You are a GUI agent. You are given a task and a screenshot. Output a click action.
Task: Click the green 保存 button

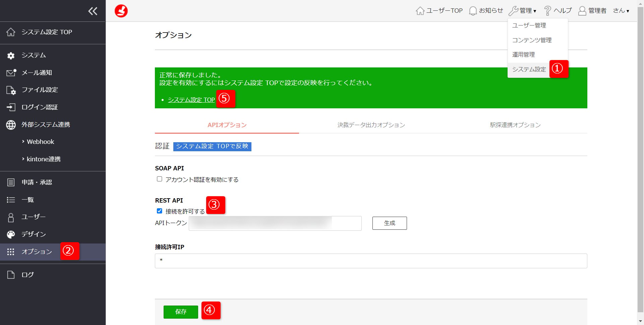point(181,312)
